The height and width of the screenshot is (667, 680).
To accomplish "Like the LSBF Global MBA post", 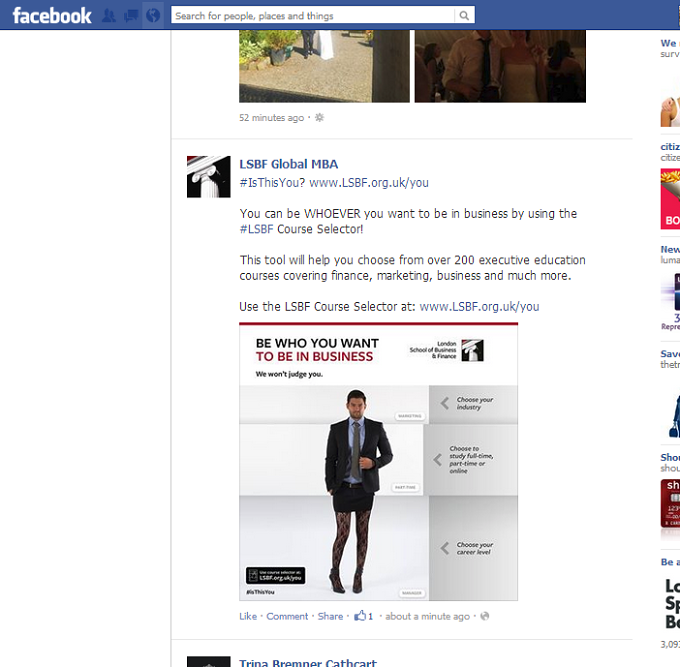I will click(x=248, y=616).
